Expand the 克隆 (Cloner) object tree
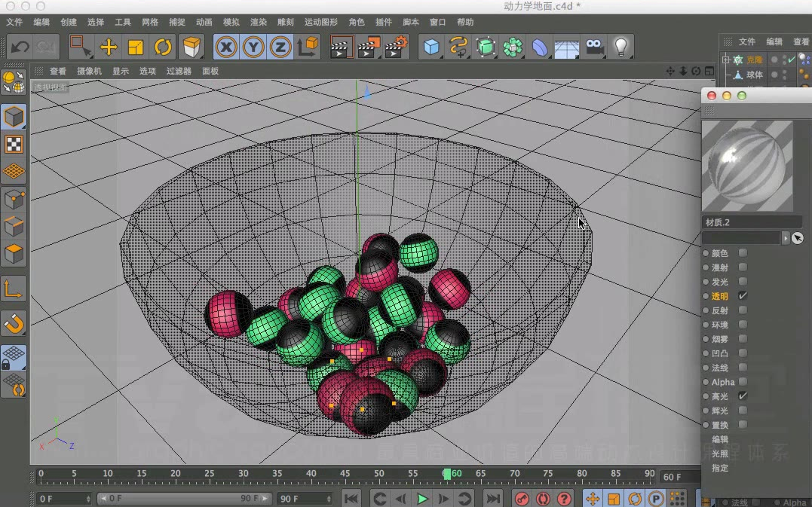Image resolution: width=812 pixels, height=507 pixels. (x=726, y=60)
